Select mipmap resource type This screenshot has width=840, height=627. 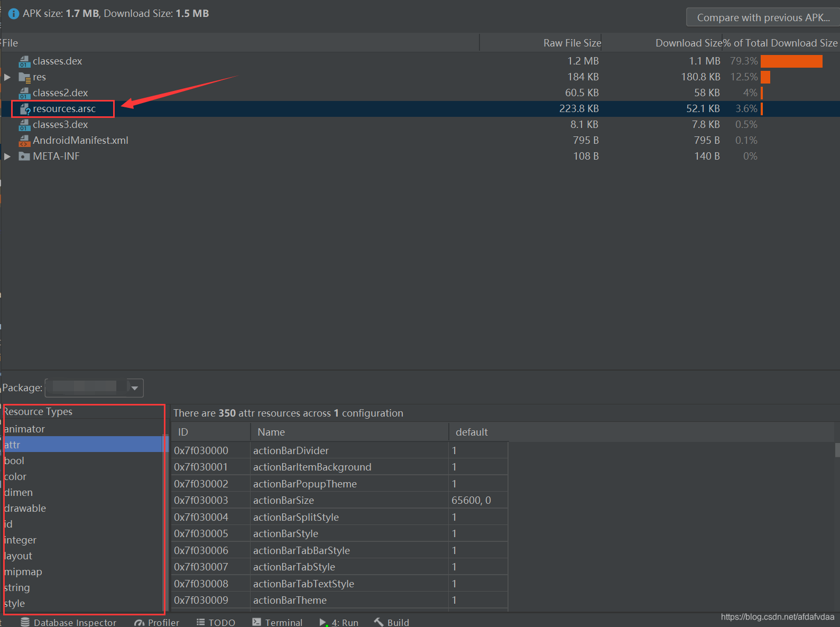[84, 571]
